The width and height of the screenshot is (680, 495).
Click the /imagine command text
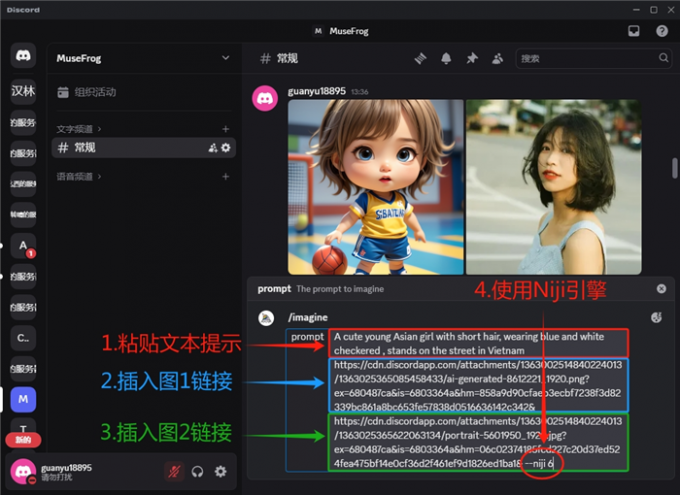click(x=308, y=317)
